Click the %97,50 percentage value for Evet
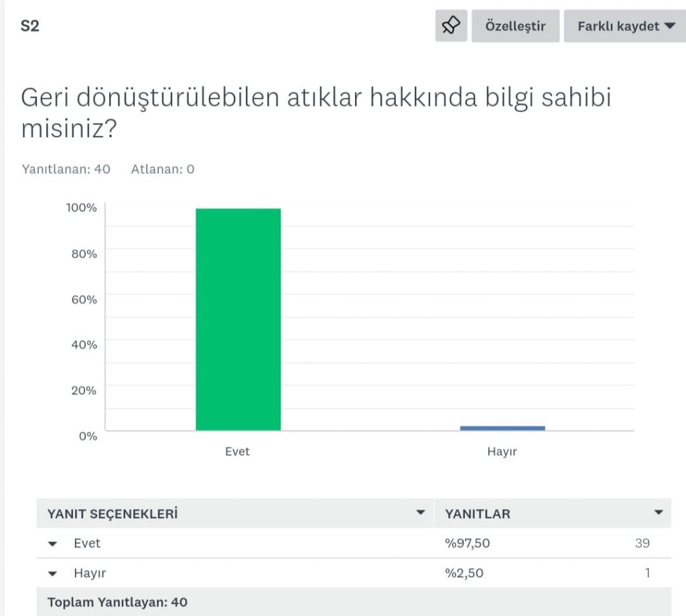Viewport: 686px width, 616px height. 467,543
